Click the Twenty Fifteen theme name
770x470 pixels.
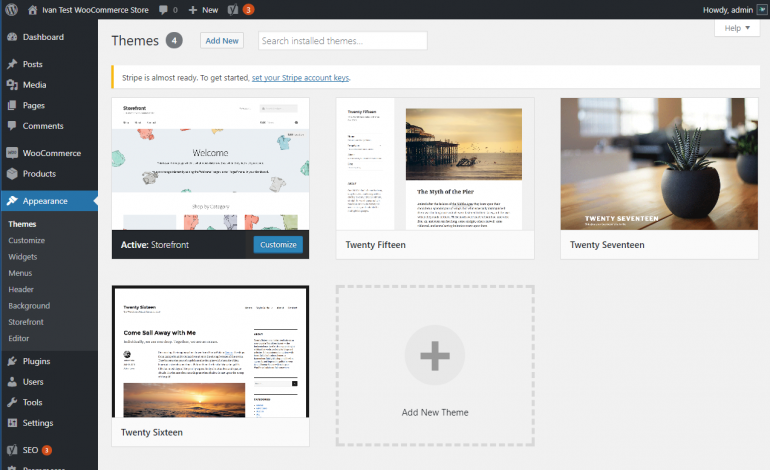tap(376, 245)
